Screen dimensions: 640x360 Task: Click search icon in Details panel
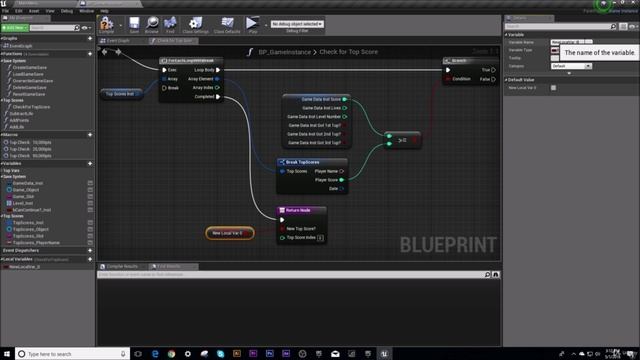(x=613, y=27)
